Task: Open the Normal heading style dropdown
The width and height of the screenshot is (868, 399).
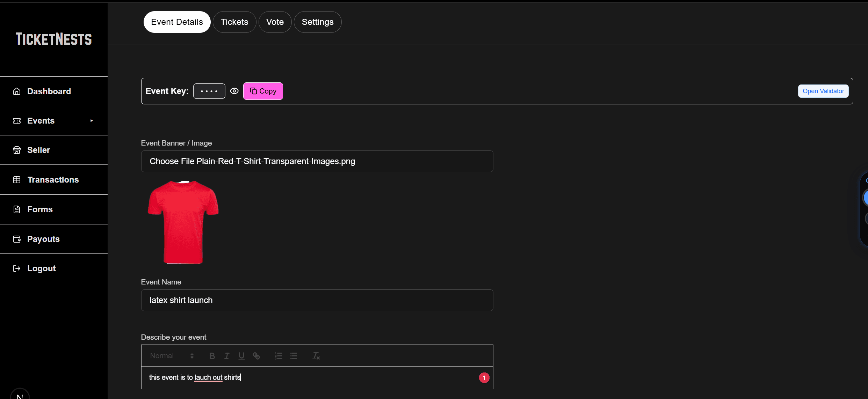Action: (172, 356)
